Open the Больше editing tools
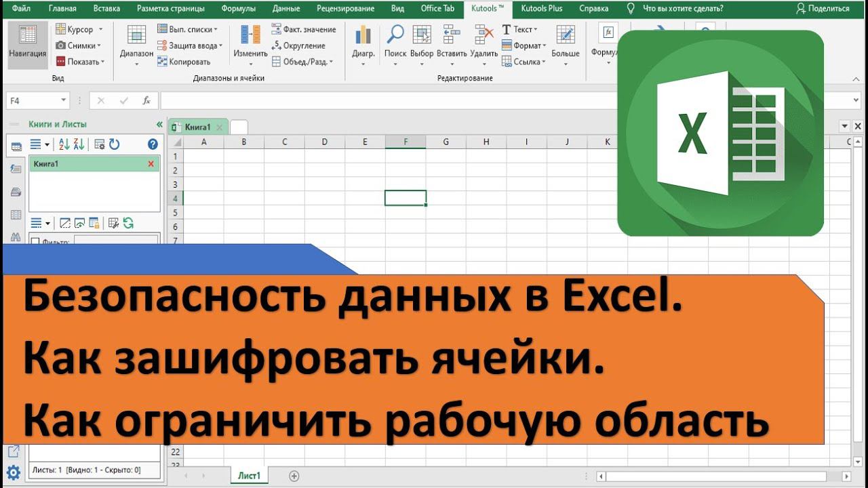This screenshot has width=868, height=488. coord(565,45)
